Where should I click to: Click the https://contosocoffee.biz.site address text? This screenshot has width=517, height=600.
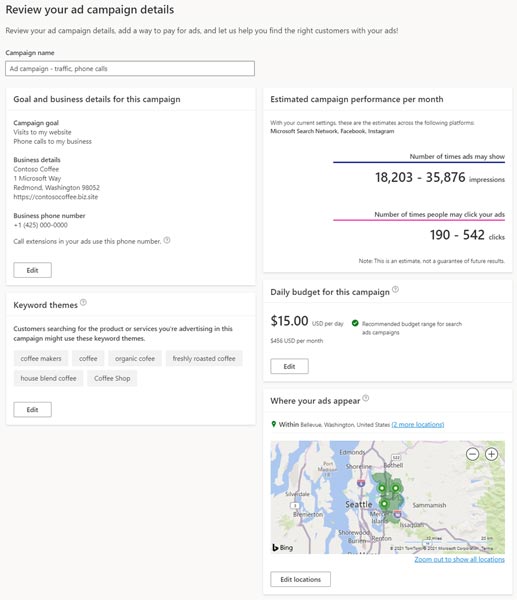56,197
